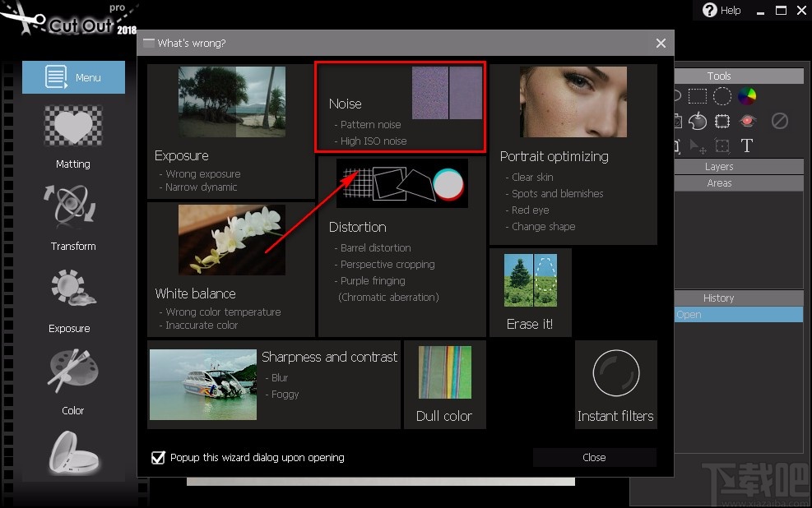812x508 pixels.
Task: Open the Distortion grid illustration
Action: tap(401, 183)
